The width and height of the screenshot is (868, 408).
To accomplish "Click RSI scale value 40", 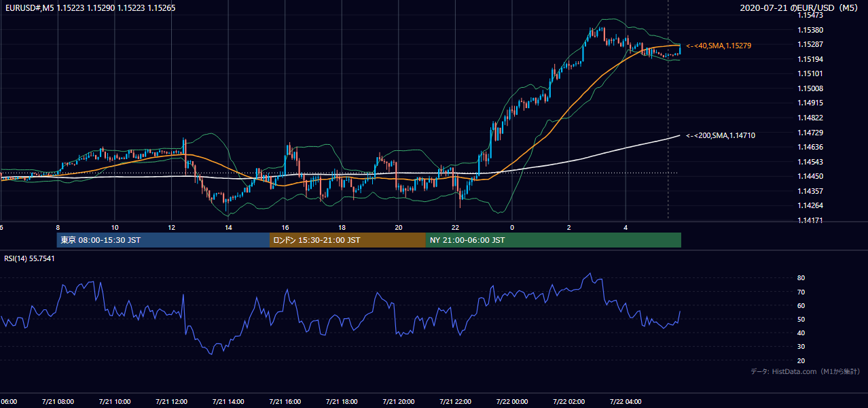I will pyautogui.click(x=801, y=333).
